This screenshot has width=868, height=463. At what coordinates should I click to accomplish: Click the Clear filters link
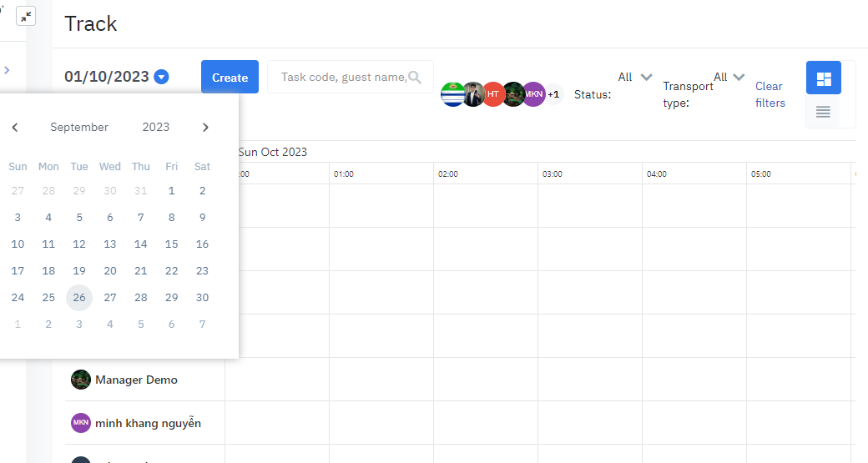coord(770,94)
